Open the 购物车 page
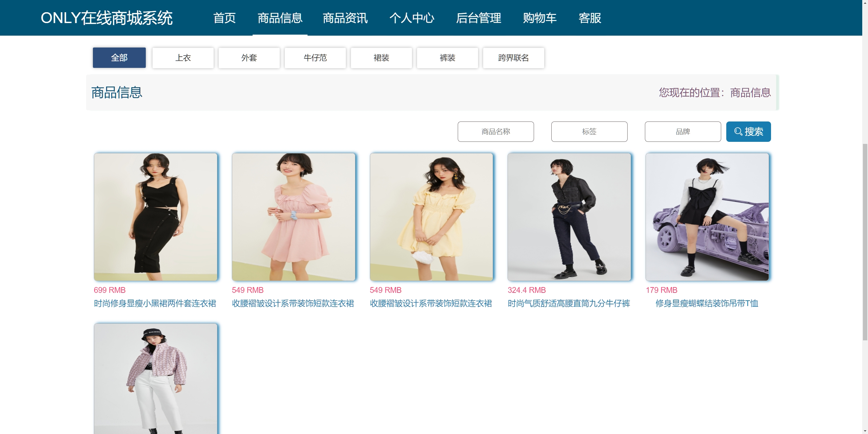Screen dimensions: 868x434 540,18
